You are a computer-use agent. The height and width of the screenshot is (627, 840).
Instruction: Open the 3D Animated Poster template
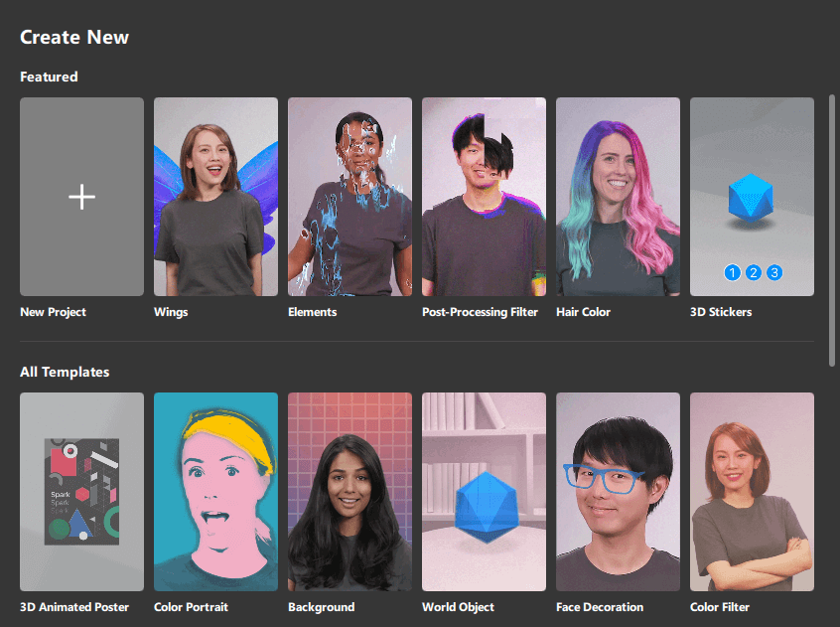tap(82, 492)
